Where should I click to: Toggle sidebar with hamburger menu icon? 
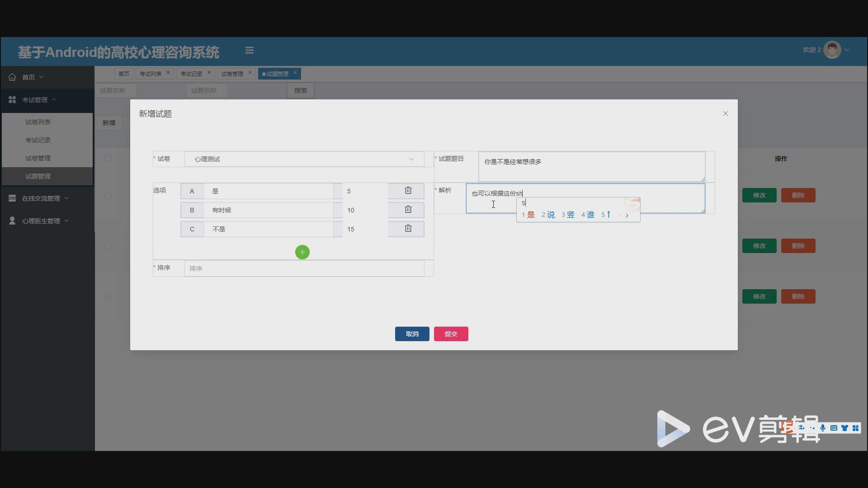coord(250,51)
